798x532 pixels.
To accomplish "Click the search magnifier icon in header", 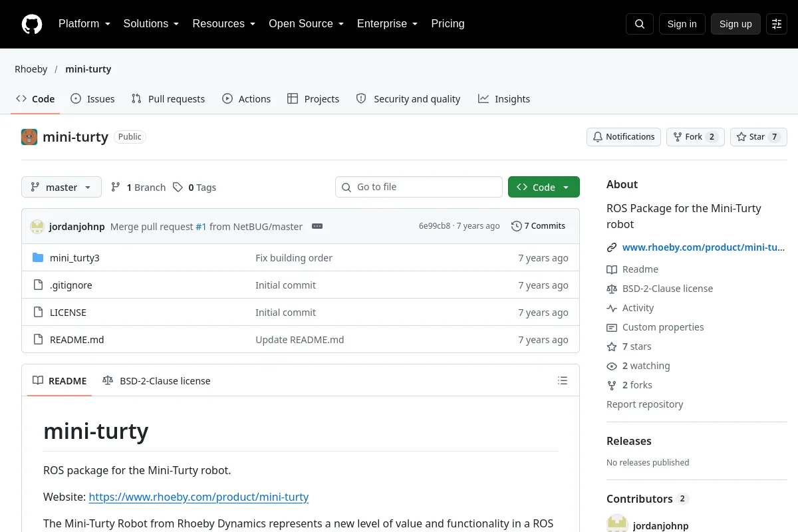I will [640, 24].
